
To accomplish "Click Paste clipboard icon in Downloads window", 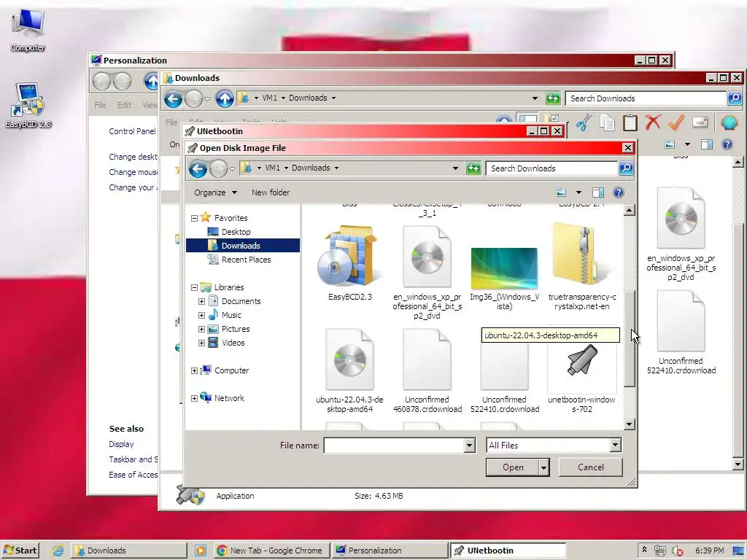I will [x=630, y=122].
